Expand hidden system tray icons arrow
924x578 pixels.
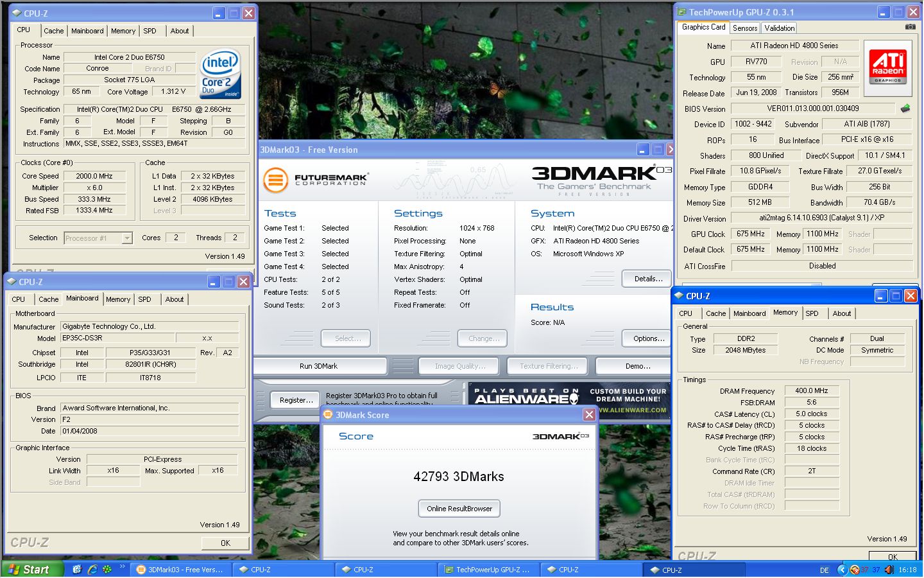[x=842, y=570]
